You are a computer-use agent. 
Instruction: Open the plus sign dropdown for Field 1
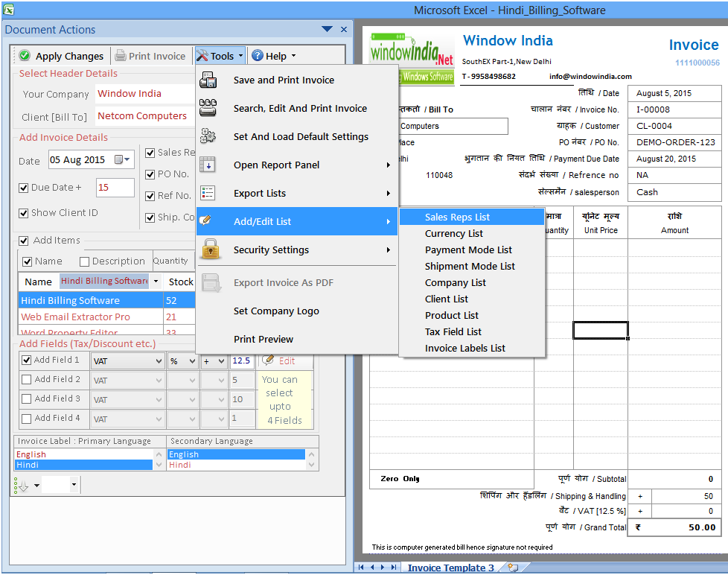(x=222, y=361)
